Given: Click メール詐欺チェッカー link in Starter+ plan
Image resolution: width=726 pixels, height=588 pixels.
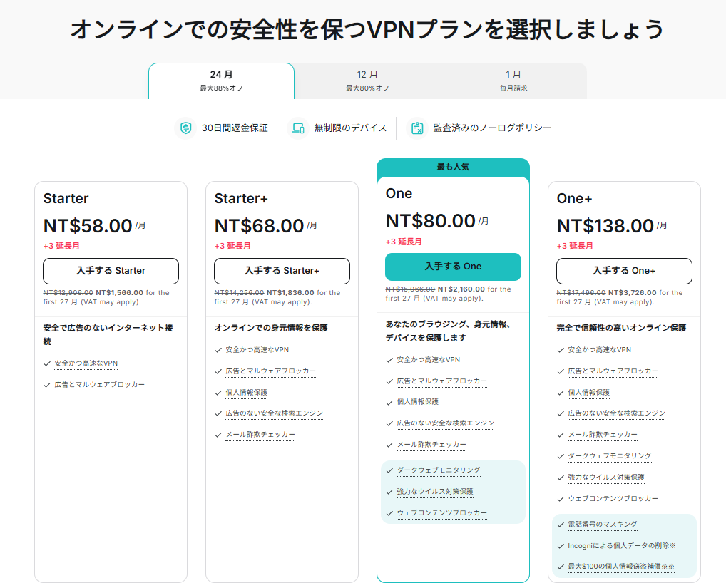Looking at the screenshot, I should pos(260,435).
